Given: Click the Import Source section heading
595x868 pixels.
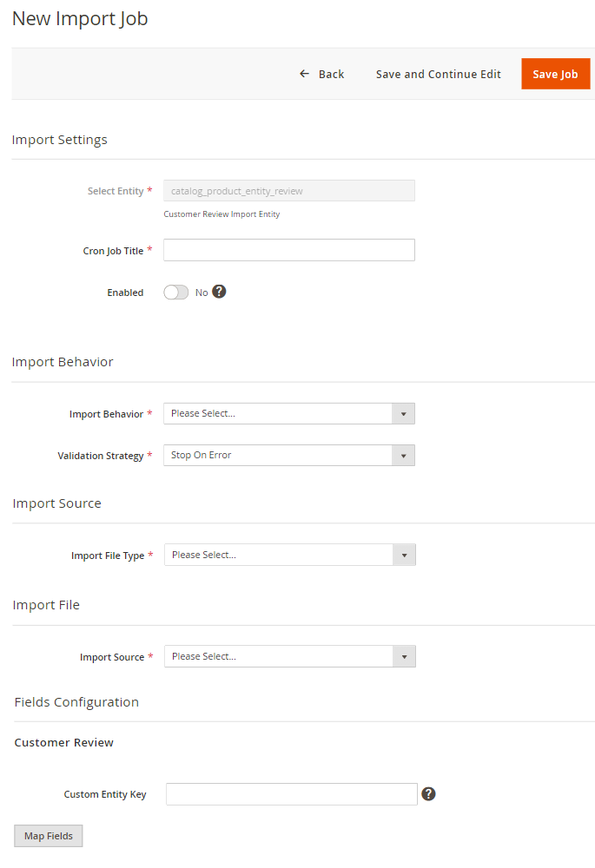Looking at the screenshot, I should 56,503.
